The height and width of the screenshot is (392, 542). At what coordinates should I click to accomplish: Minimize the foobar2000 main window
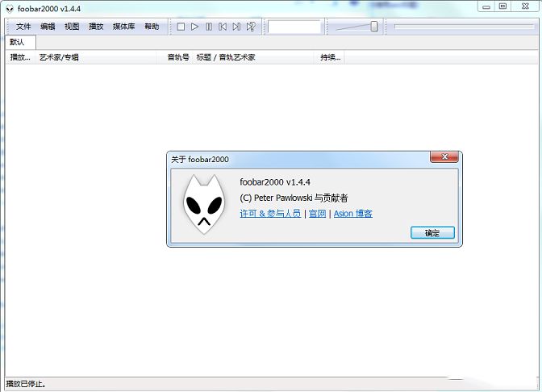486,6
